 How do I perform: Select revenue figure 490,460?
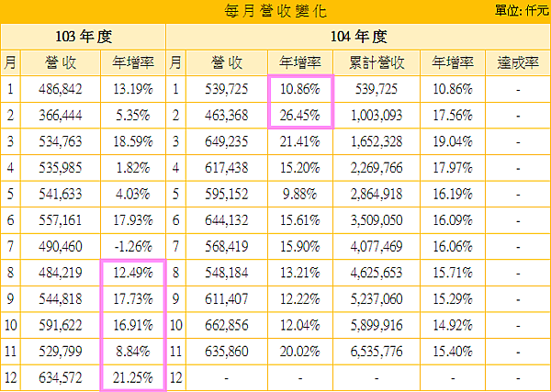[61, 247]
